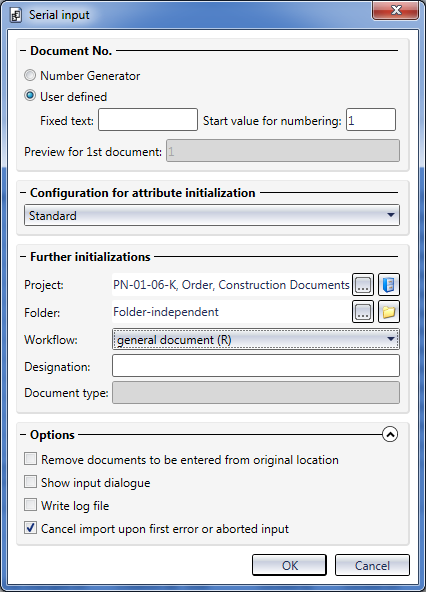
Task: Open the Folder browse ellipsis button
Action: 363,312
